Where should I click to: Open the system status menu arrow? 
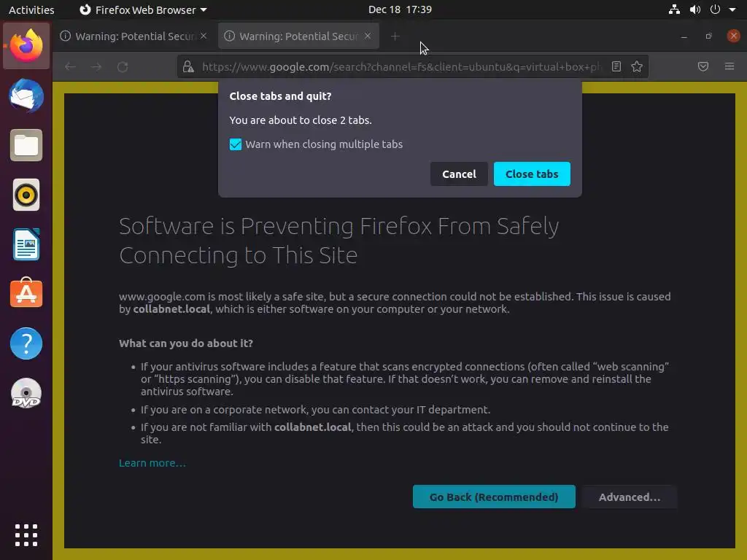pos(732,9)
